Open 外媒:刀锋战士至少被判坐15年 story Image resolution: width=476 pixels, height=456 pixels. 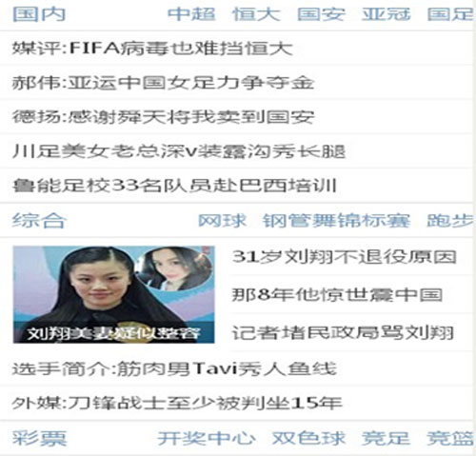(177, 404)
